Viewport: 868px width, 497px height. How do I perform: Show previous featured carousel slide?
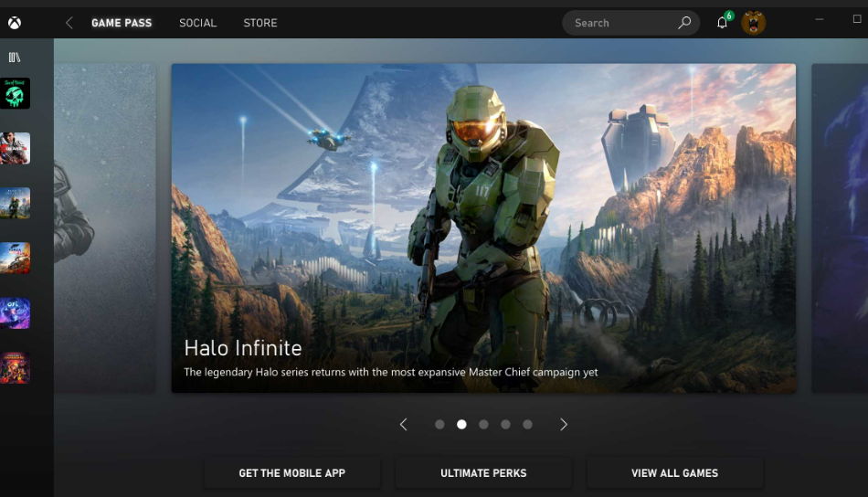click(404, 425)
